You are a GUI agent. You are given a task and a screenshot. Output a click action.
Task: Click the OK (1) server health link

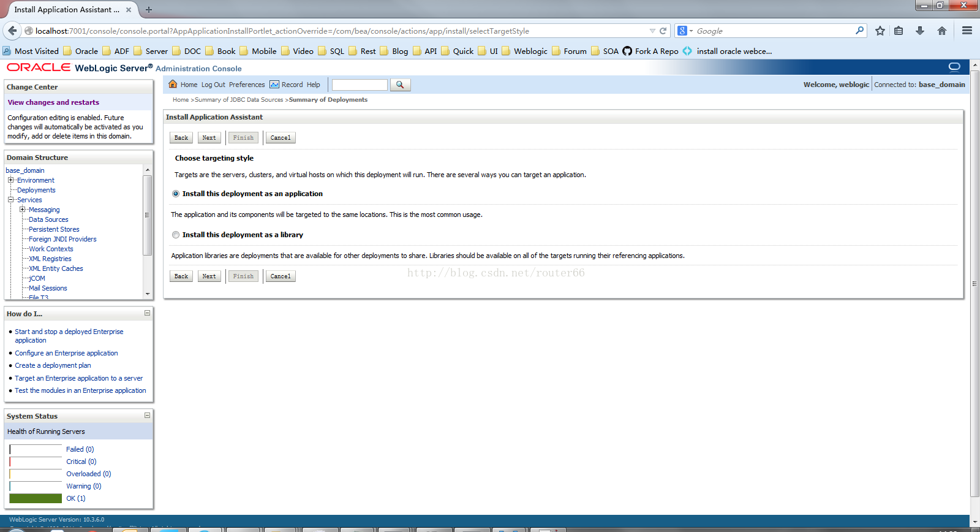tap(76, 498)
